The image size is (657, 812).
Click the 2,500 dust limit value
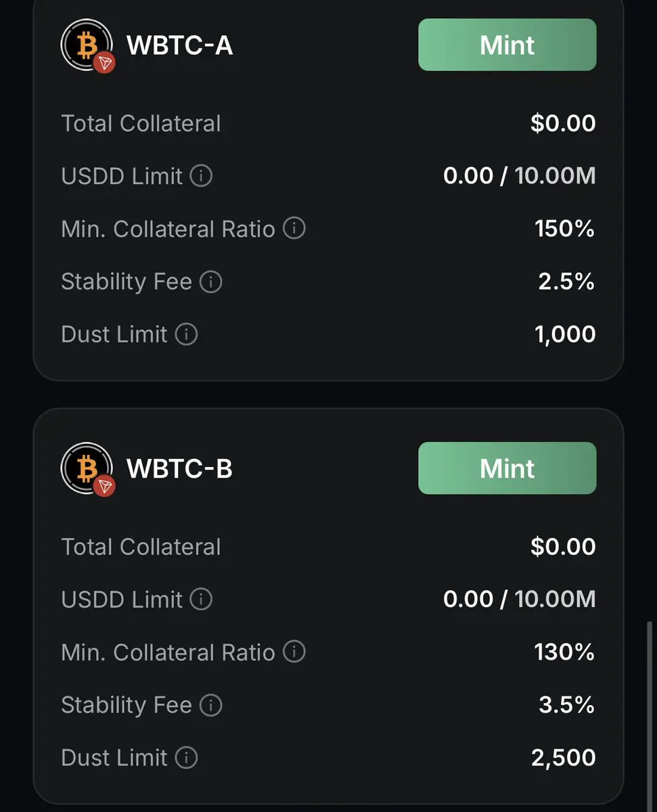[563, 758]
